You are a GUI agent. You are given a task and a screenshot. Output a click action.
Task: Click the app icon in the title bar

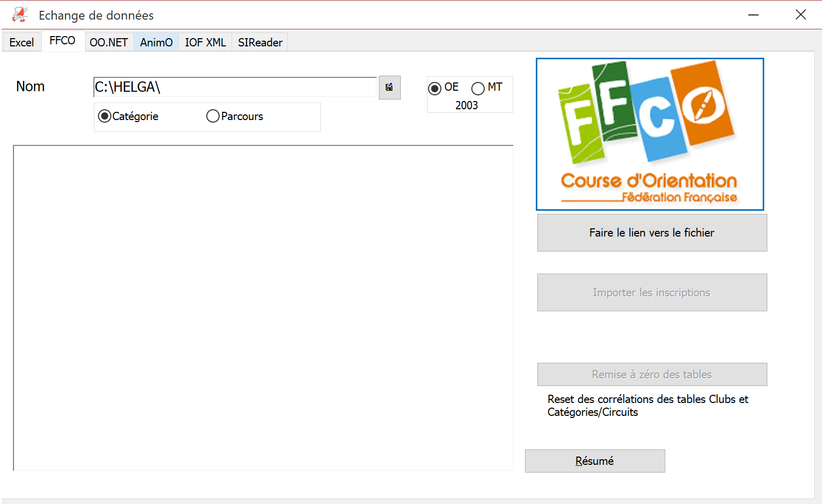coord(20,14)
